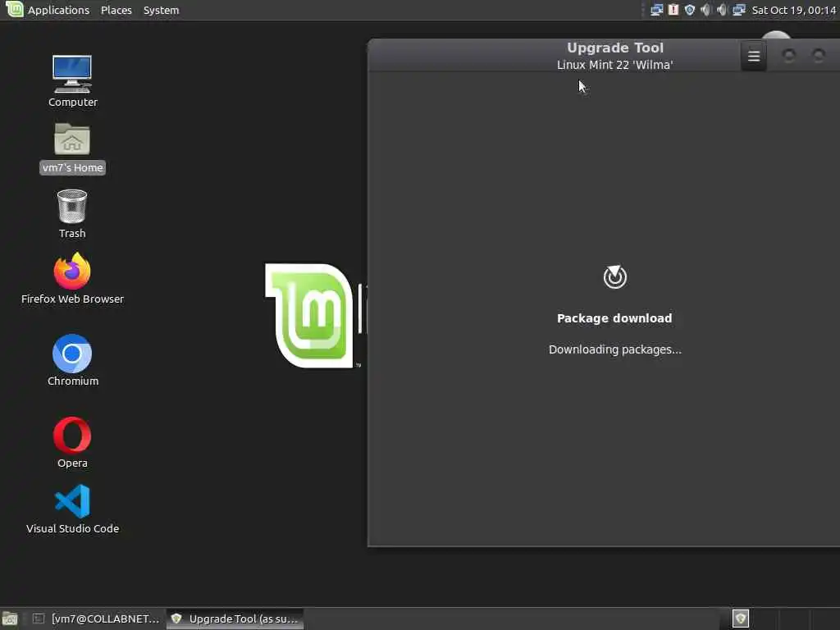Click the red exclamation tray icon
This screenshot has width=840, height=630.
point(673,10)
